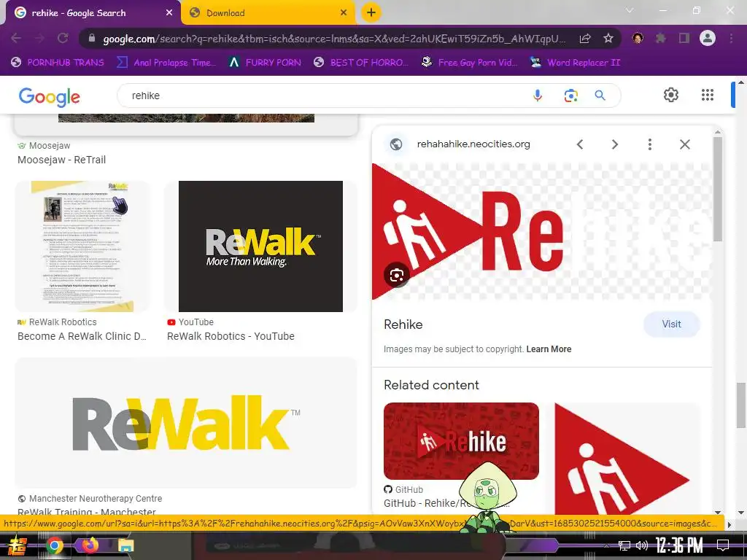The width and height of the screenshot is (747, 560).
Task: Toggle the browser side panel icon
Action: coord(684,38)
